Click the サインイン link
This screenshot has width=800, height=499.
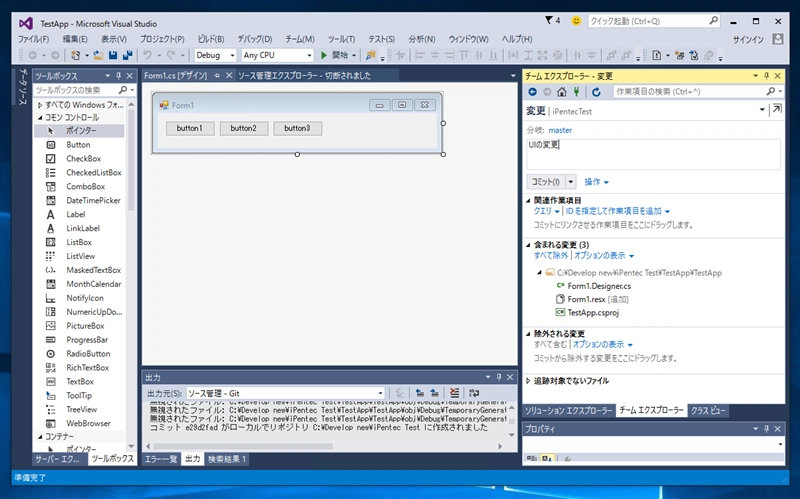(748, 40)
